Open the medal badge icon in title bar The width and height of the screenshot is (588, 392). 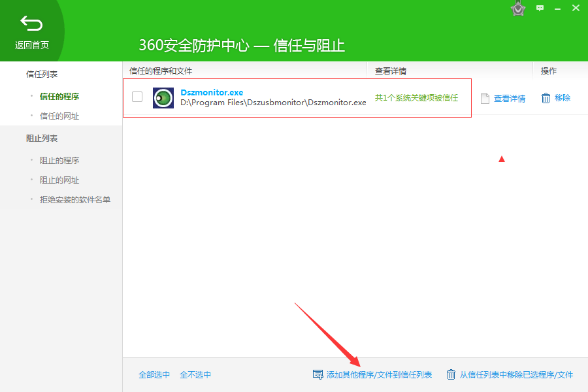(518, 8)
